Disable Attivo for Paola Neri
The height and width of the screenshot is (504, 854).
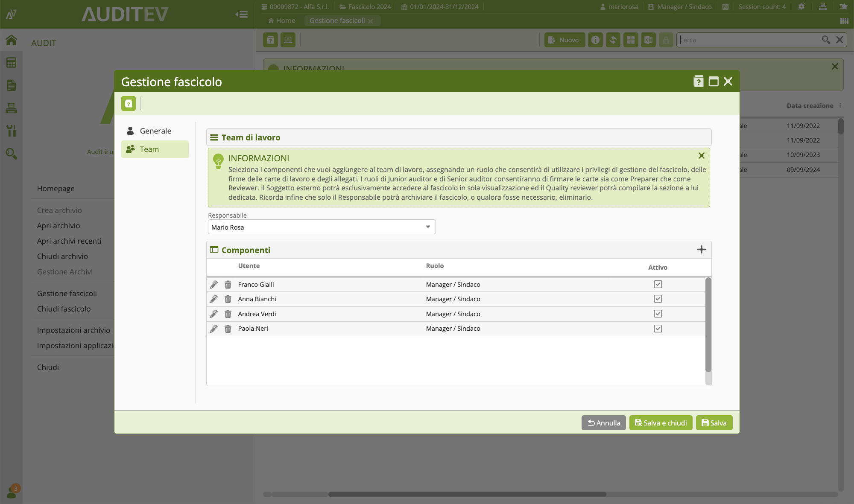(x=658, y=329)
